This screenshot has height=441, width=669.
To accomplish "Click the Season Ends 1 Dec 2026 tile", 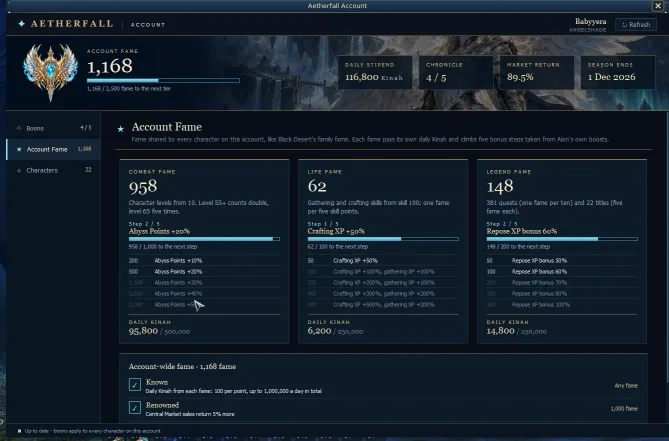I will pos(618,72).
